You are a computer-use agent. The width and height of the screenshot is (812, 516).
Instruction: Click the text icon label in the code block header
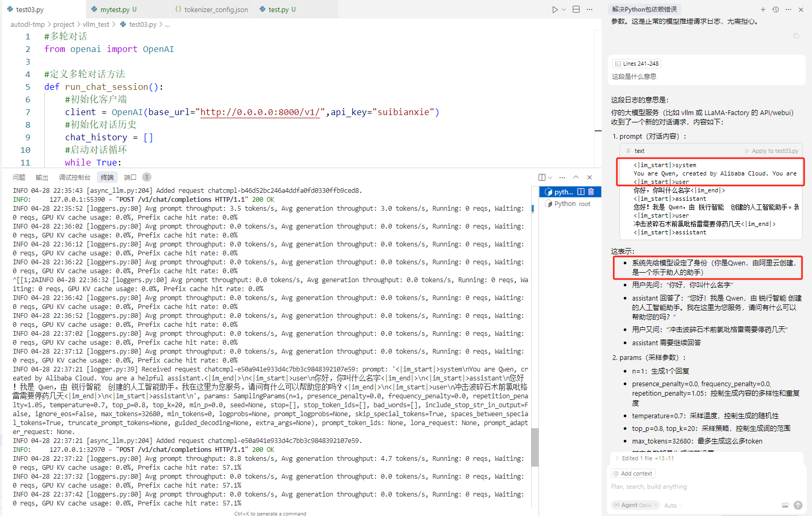click(x=635, y=151)
